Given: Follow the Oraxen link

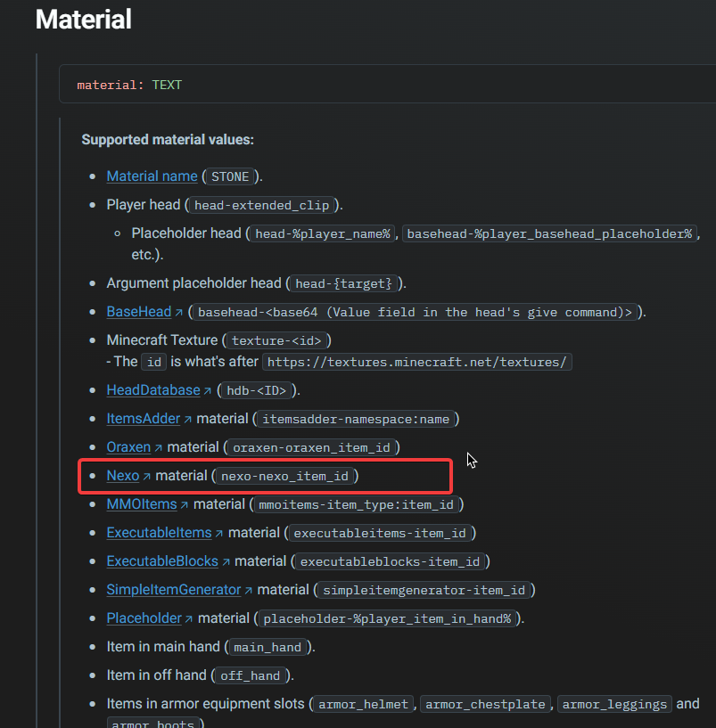Looking at the screenshot, I should click(128, 447).
